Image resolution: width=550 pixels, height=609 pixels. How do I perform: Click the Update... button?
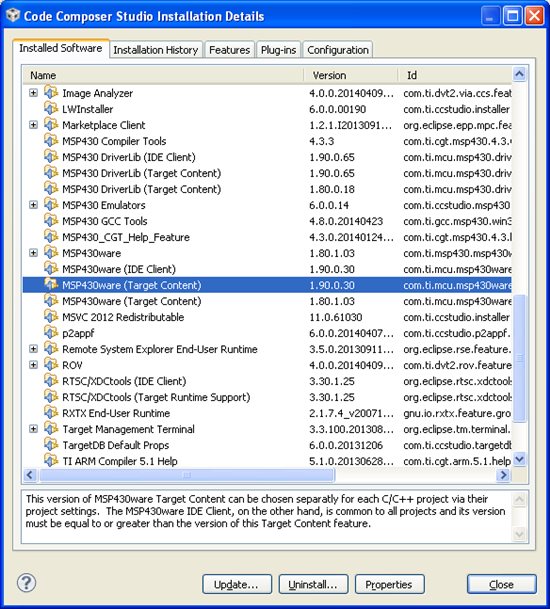[237, 584]
